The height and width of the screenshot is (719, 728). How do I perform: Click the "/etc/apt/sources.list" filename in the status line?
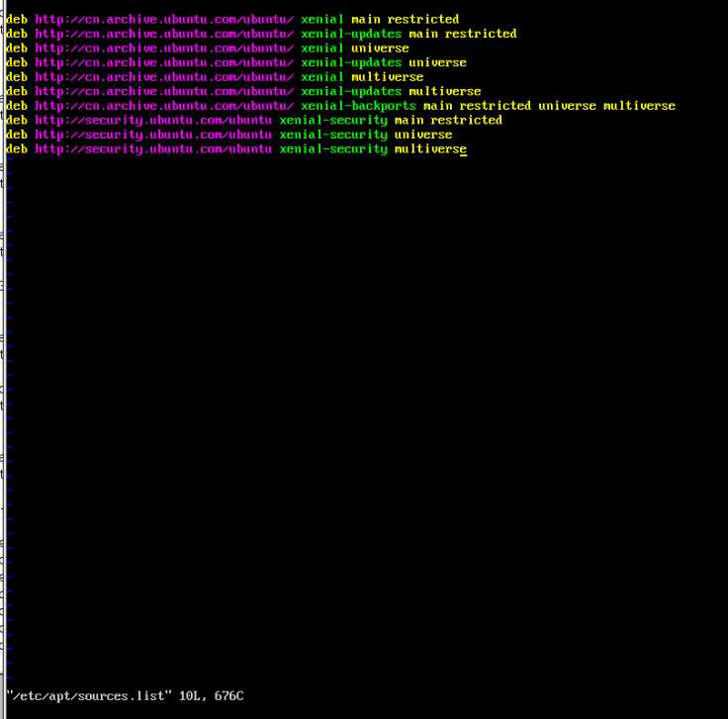click(89, 696)
